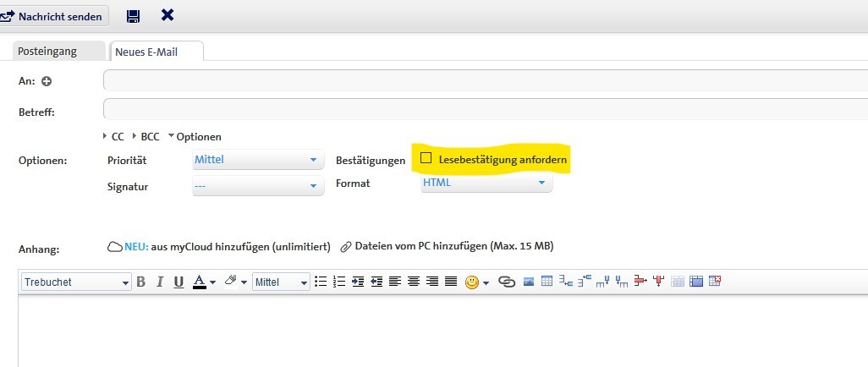The width and height of the screenshot is (868, 367).
Task: Apply the highlighter background color
Action: tap(231, 282)
